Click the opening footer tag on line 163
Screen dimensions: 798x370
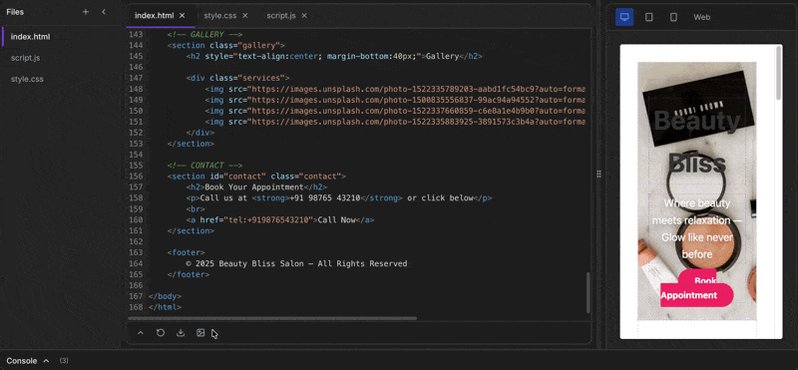tap(186, 252)
